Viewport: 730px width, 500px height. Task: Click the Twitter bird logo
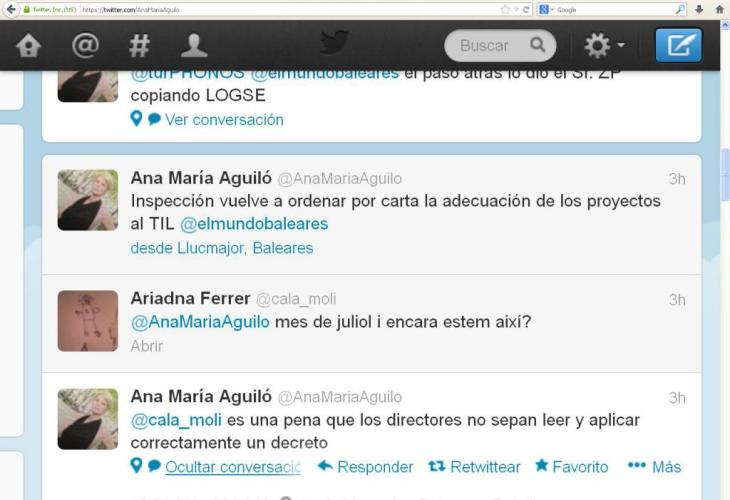tap(335, 42)
